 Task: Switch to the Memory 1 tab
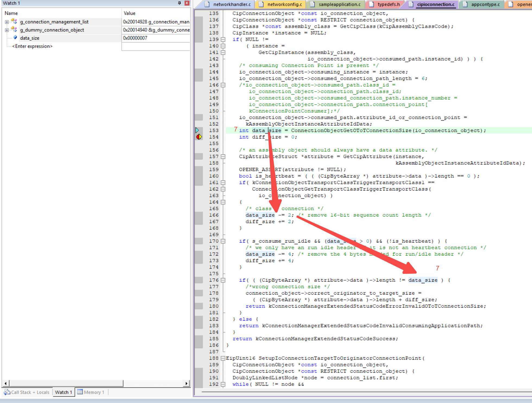(x=91, y=392)
